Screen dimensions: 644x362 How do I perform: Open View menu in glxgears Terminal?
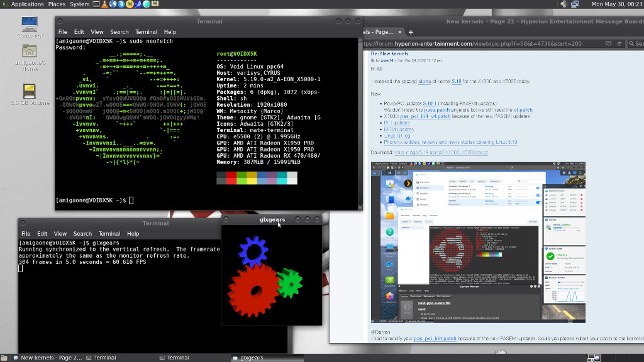[60, 234]
